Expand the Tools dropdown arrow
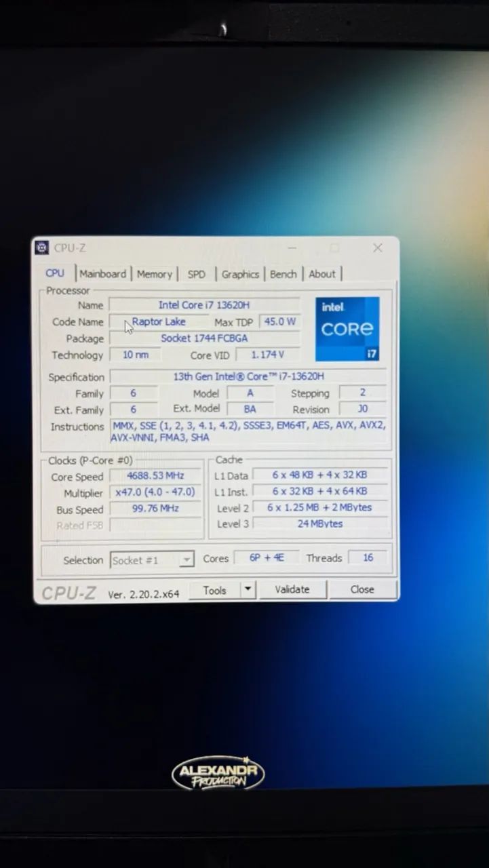Screen dimensions: 489x868 point(248,589)
